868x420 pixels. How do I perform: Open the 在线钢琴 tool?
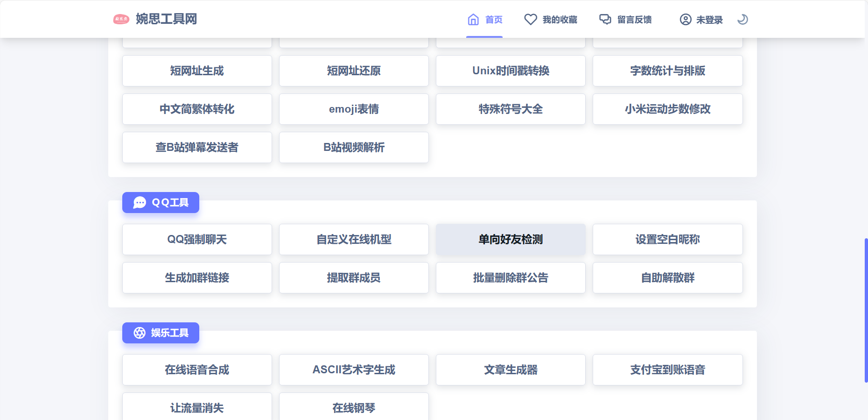(354, 406)
